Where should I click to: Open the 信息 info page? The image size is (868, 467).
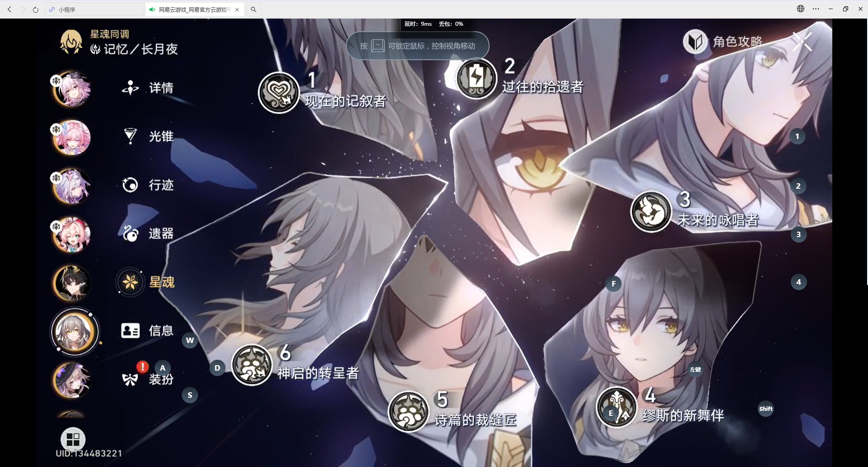pos(148,331)
